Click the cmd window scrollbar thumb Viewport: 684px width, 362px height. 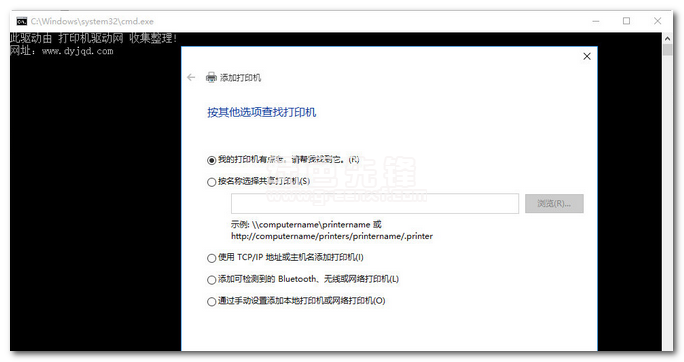(667, 49)
